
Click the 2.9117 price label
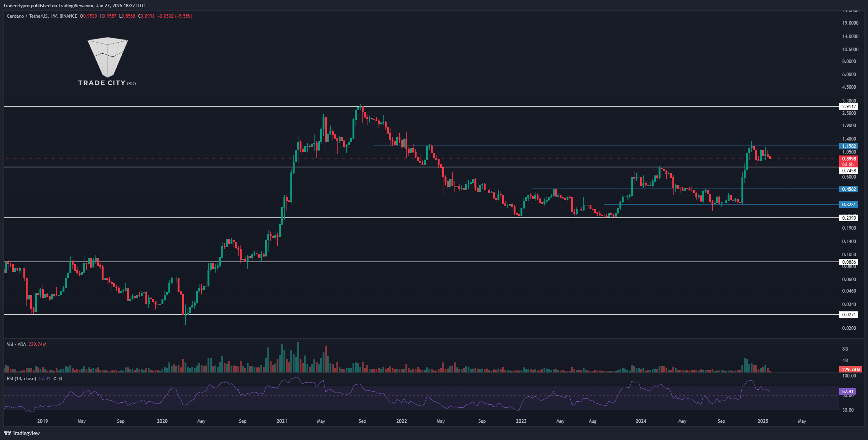tap(849, 107)
